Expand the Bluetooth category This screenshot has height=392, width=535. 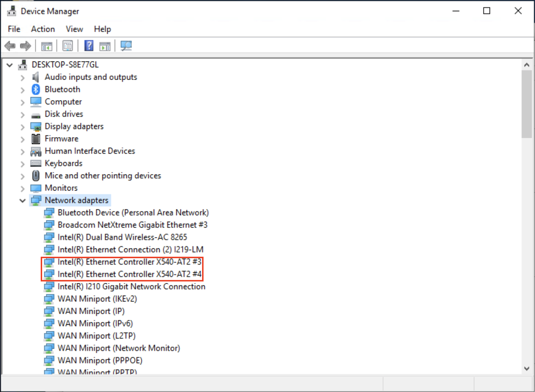tap(23, 90)
